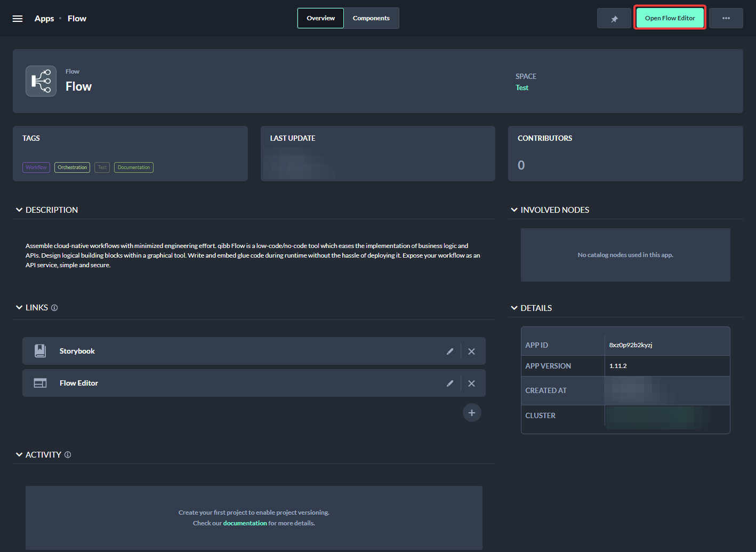Collapse the Involved Nodes section
This screenshot has width=756, height=552.
pyautogui.click(x=514, y=210)
